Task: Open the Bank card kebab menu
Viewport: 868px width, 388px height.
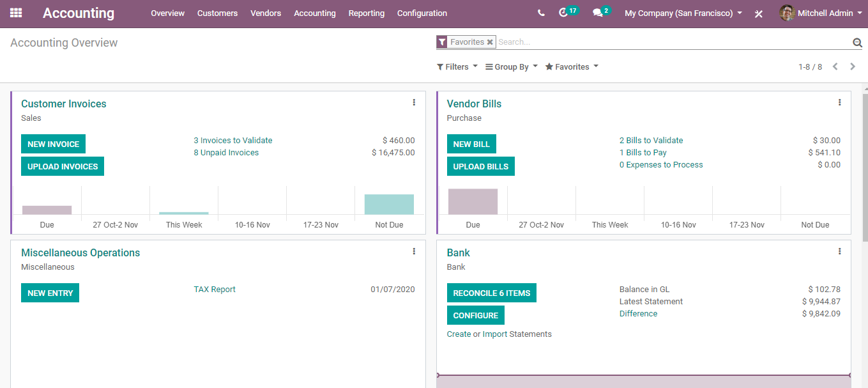Action: 839,251
